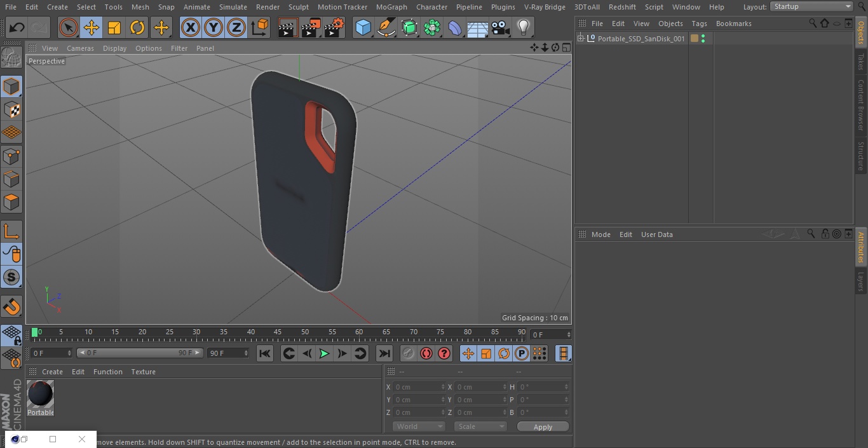The image size is (868, 448).
Task: Switch to Points mode
Action: (11, 156)
